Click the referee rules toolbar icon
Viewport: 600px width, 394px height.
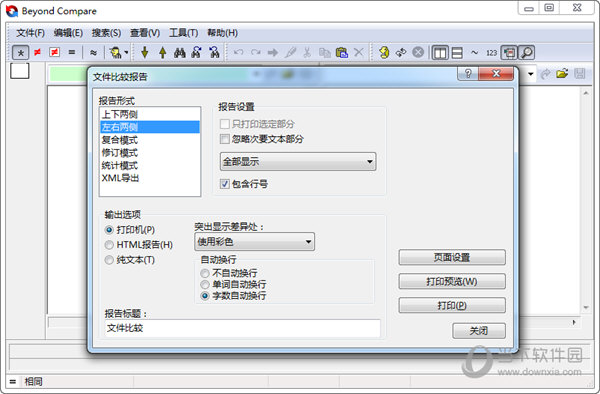pyautogui.click(x=116, y=52)
